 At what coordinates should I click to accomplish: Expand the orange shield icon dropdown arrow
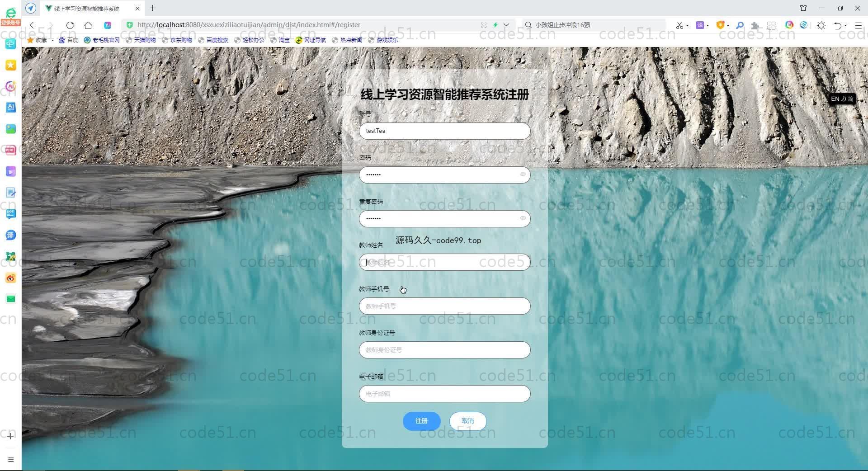728,25
